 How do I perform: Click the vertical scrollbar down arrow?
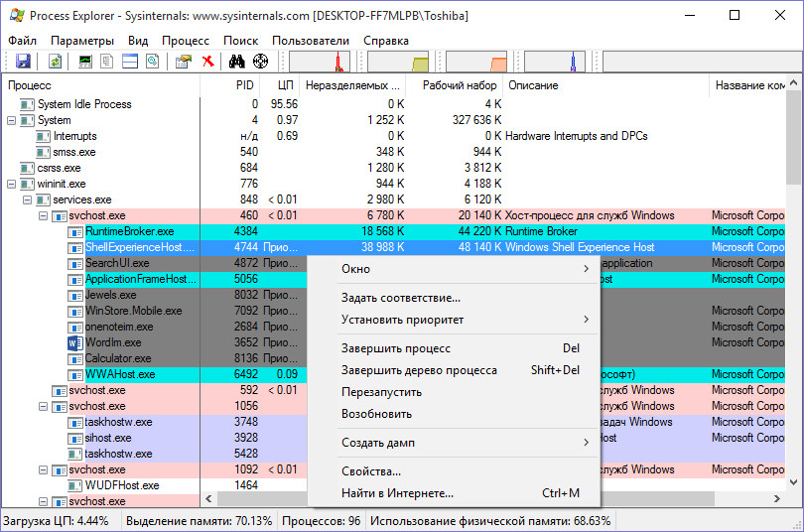[793, 481]
